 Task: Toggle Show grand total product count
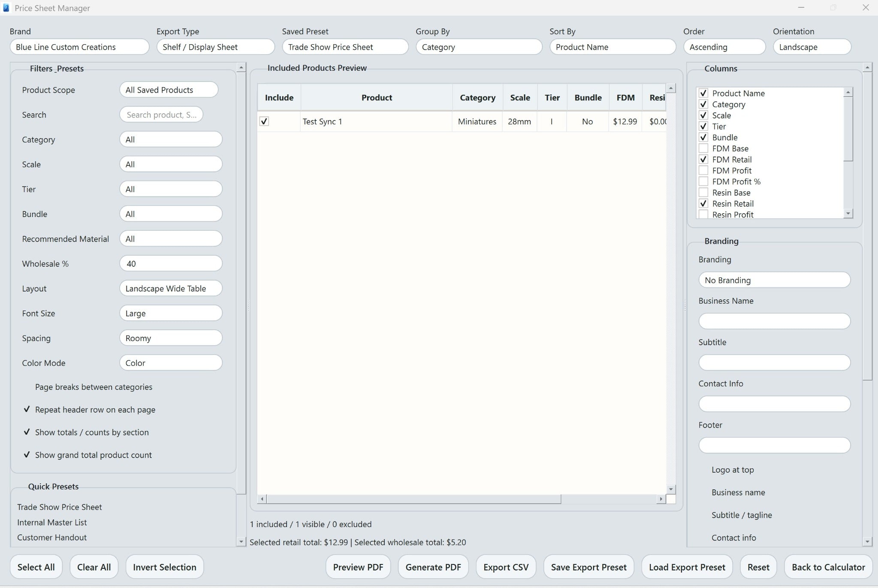pos(27,455)
